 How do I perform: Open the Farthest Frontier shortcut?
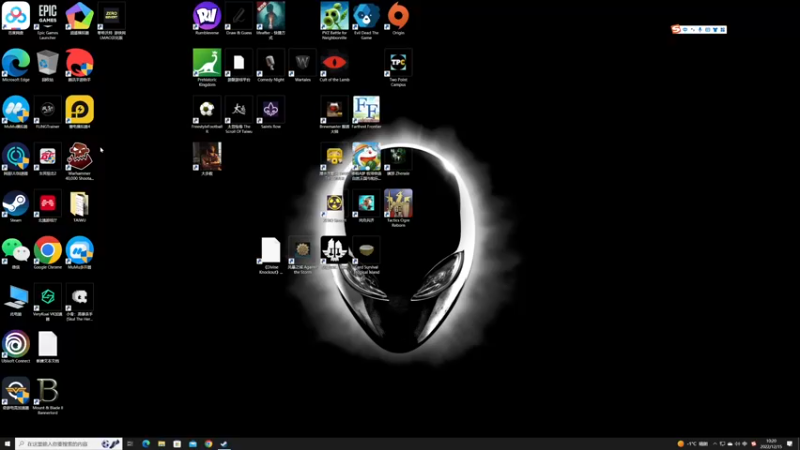pyautogui.click(x=366, y=112)
